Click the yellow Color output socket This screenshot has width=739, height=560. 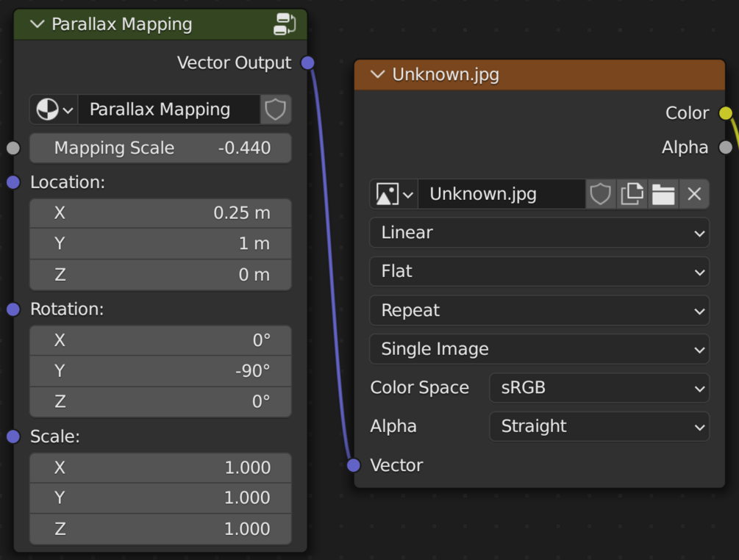click(x=726, y=113)
